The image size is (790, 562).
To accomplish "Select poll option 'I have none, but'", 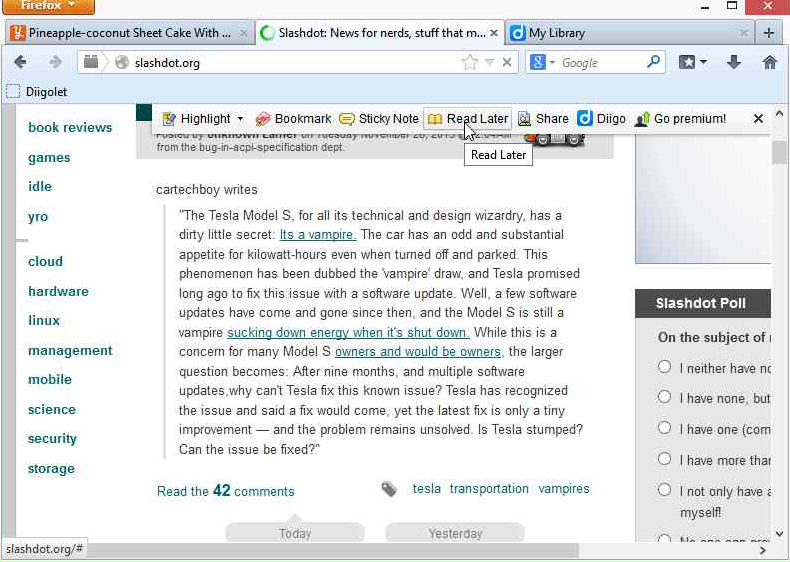I will pyautogui.click(x=665, y=397).
